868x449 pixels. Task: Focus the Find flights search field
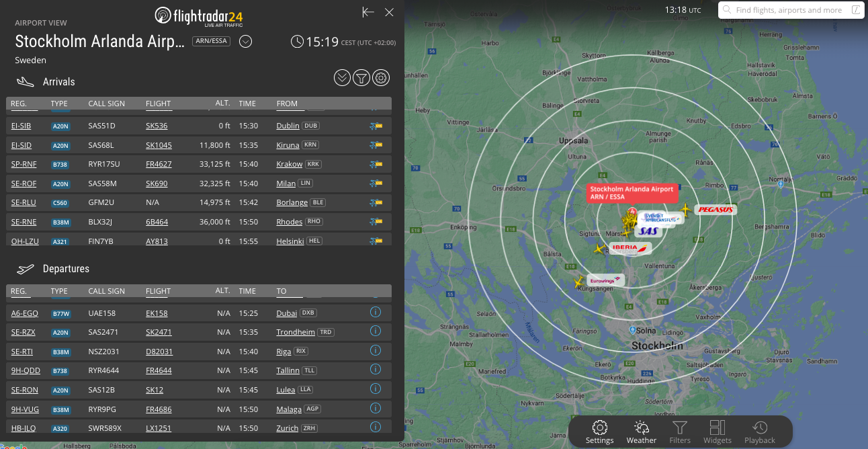pyautogui.click(x=791, y=10)
